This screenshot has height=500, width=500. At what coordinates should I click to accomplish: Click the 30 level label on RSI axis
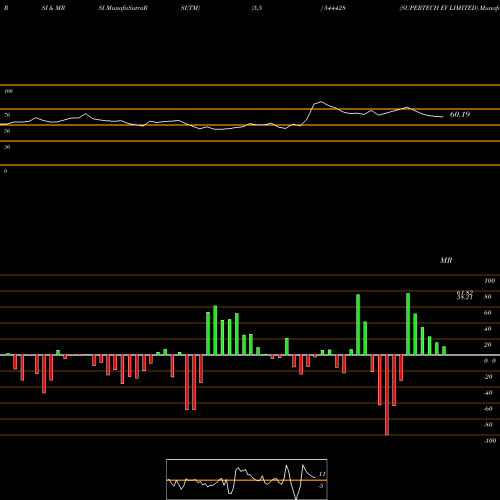point(7,147)
